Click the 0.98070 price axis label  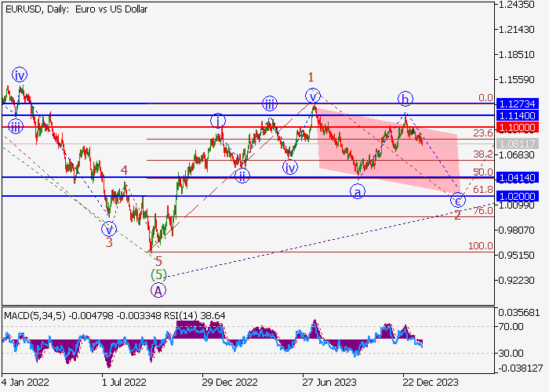517,230
